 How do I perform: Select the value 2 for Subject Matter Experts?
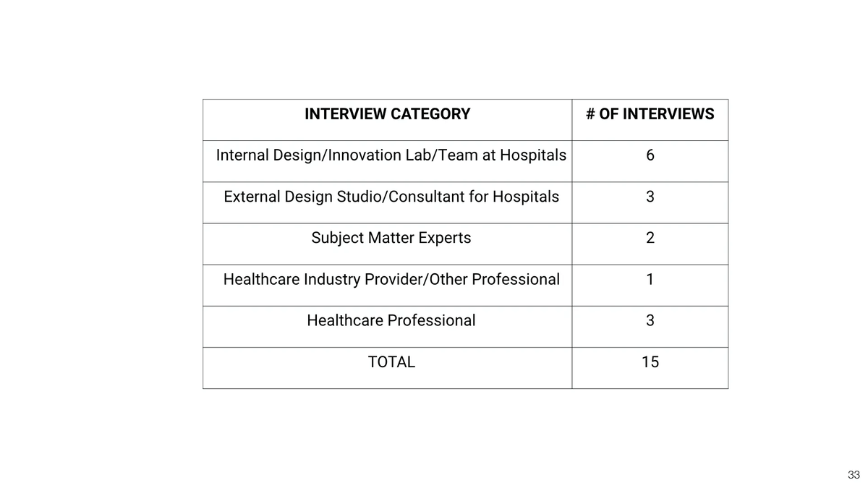point(650,238)
